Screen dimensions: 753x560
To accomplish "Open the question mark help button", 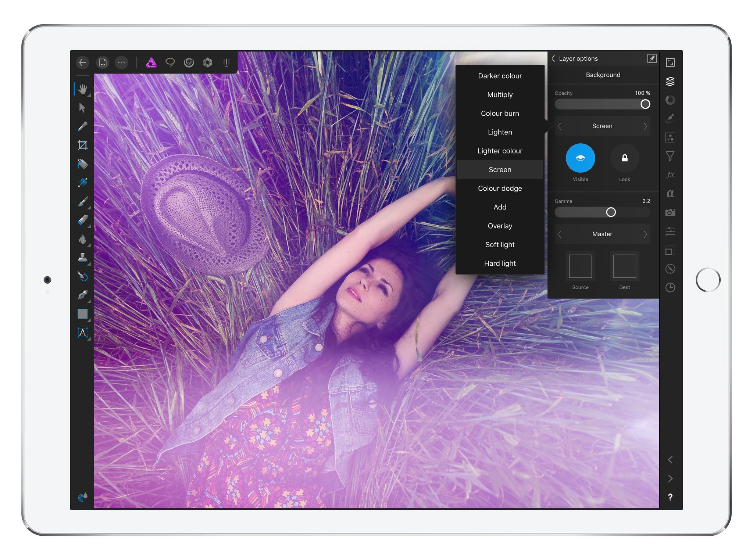I will click(670, 497).
